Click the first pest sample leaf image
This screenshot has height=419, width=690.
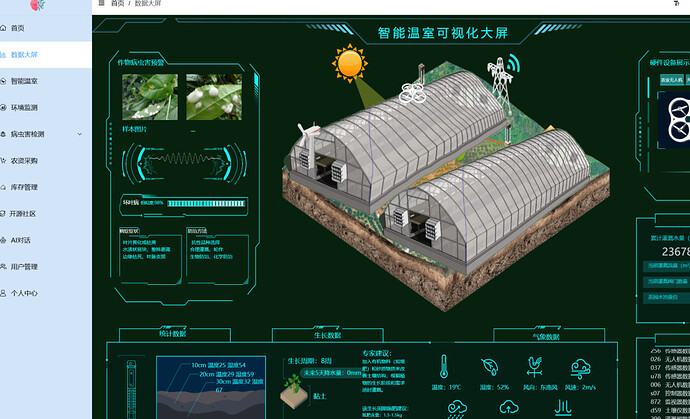point(147,97)
